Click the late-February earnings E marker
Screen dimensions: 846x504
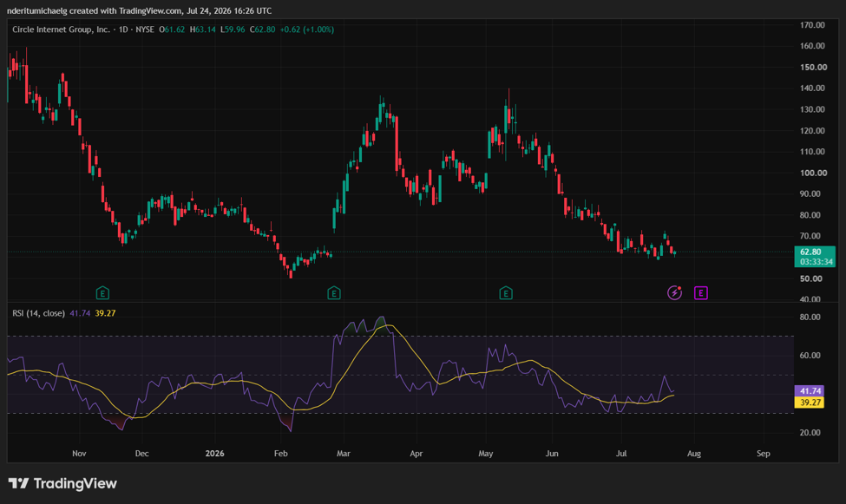[x=334, y=293]
